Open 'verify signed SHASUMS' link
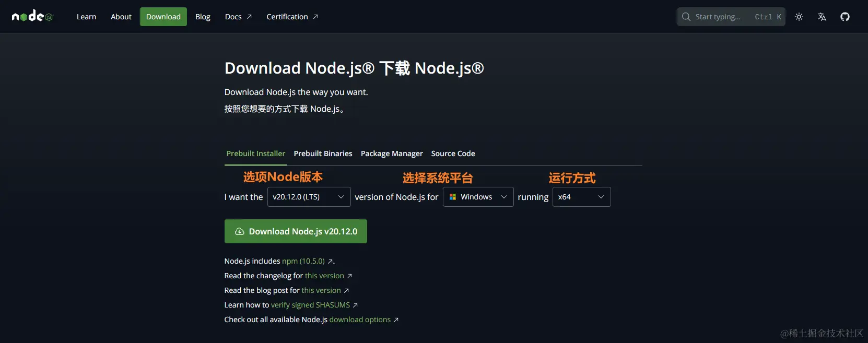 [x=310, y=305]
